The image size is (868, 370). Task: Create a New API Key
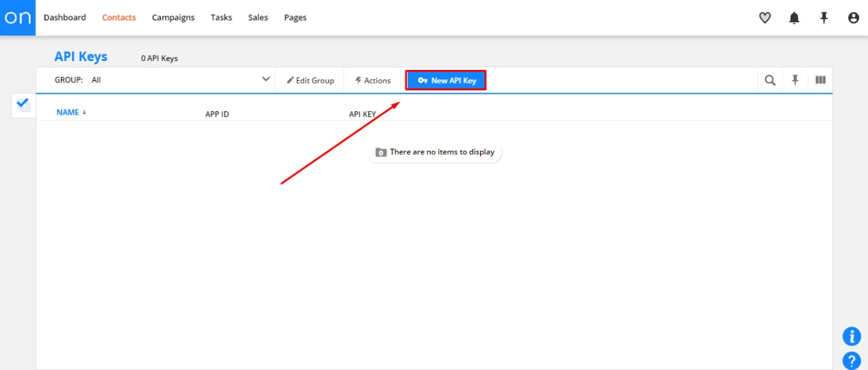pos(446,80)
